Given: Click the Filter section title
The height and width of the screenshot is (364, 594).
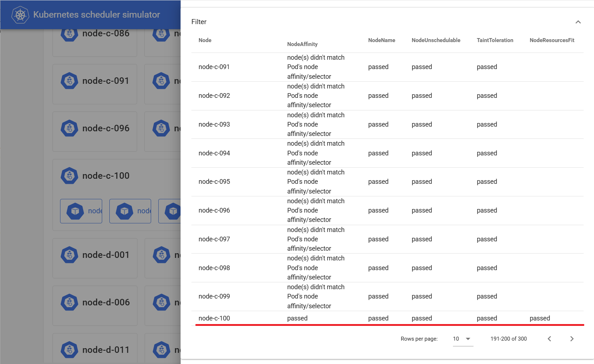Looking at the screenshot, I should click(x=199, y=22).
